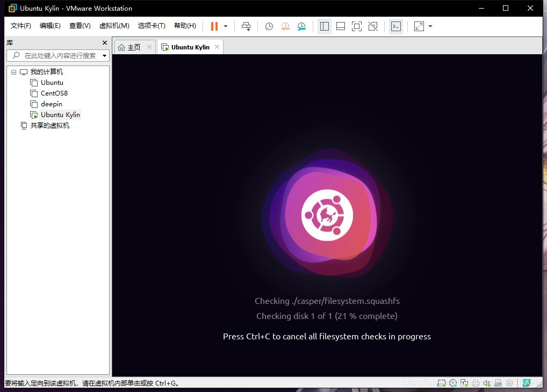Open the 虚拟机(M) menu
547x392 pixels.
pos(114,26)
